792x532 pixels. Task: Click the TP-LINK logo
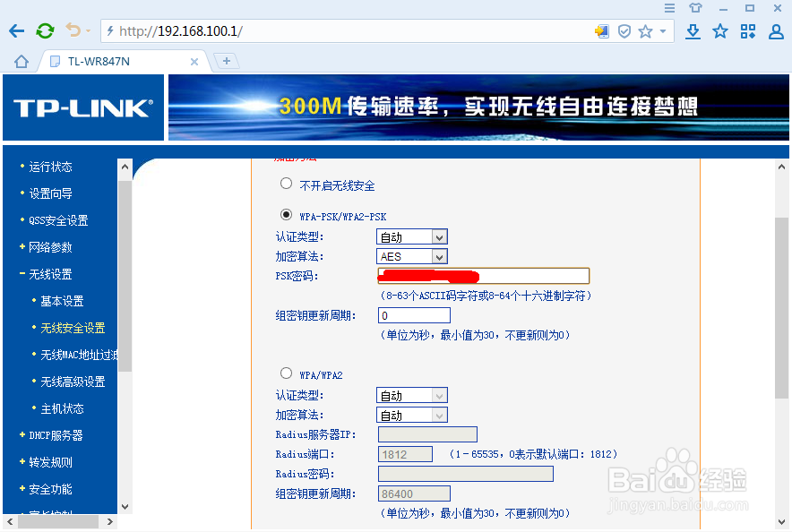[x=83, y=107]
